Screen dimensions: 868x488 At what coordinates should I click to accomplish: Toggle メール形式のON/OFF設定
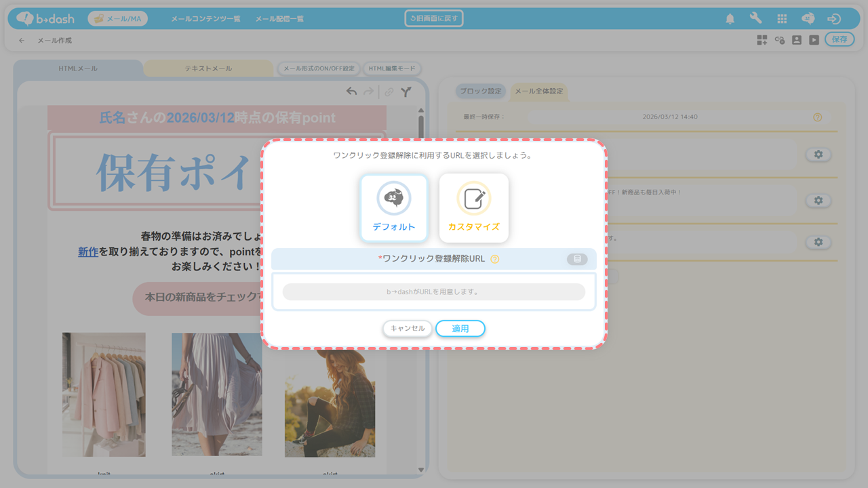[x=319, y=68]
